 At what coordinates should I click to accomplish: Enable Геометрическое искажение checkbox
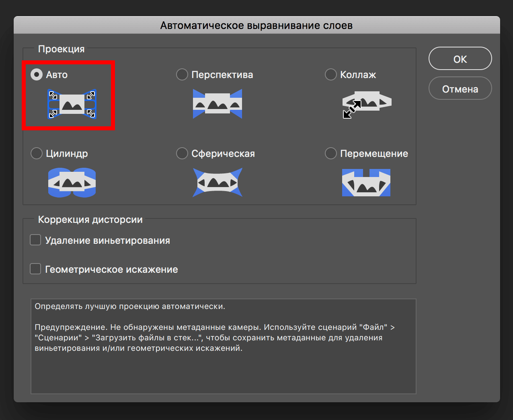click(x=35, y=269)
